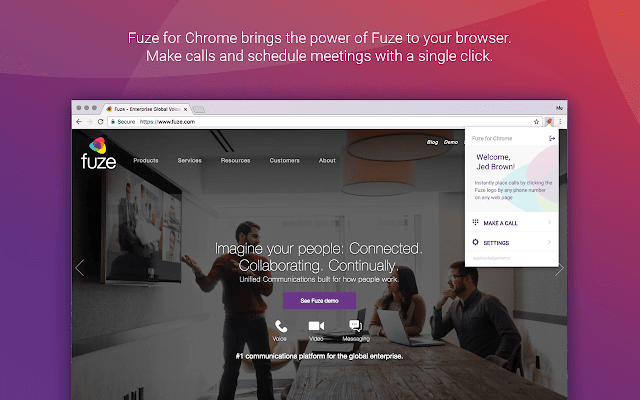
Task: Click the Voice phone icon
Action: coord(281,326)
